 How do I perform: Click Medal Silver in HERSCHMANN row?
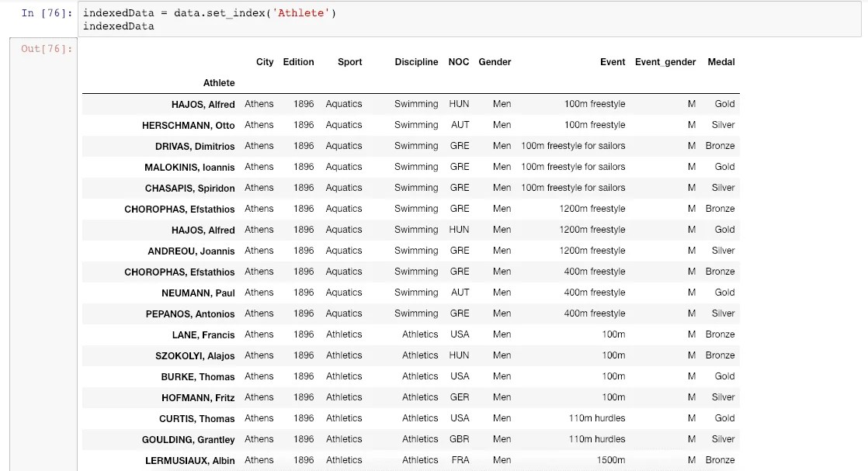pos(723,125)
